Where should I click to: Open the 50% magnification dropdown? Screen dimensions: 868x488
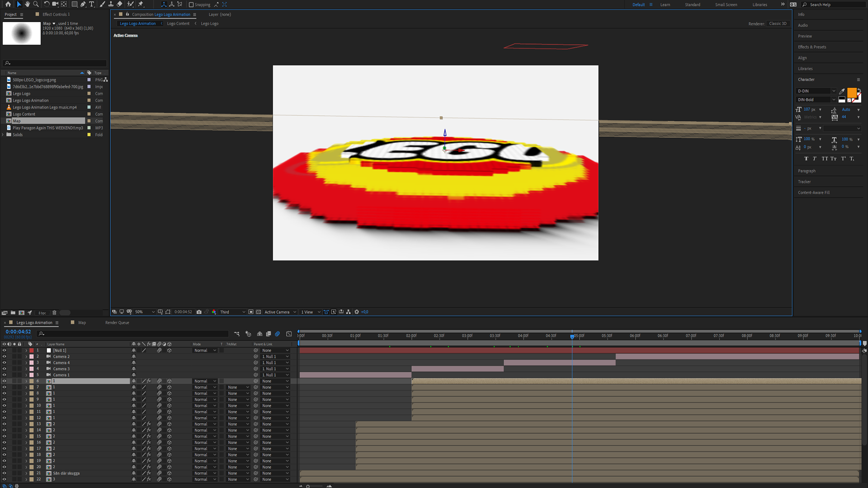pyautogui.click(x=145, y=312)
